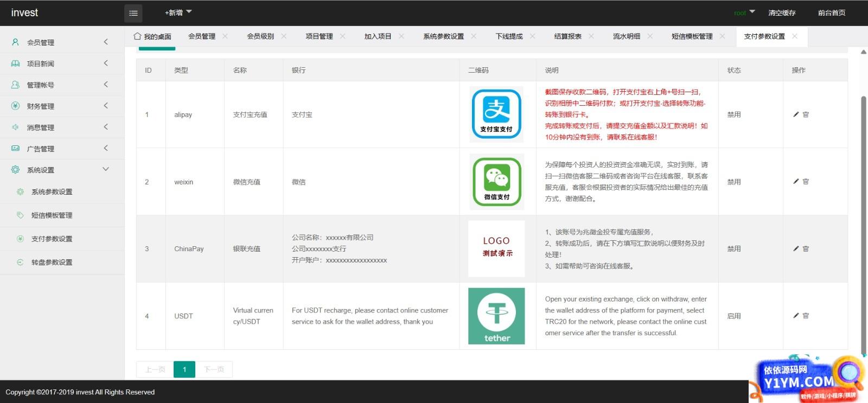
Task: Go to pagination page 1
Action: 184,369
